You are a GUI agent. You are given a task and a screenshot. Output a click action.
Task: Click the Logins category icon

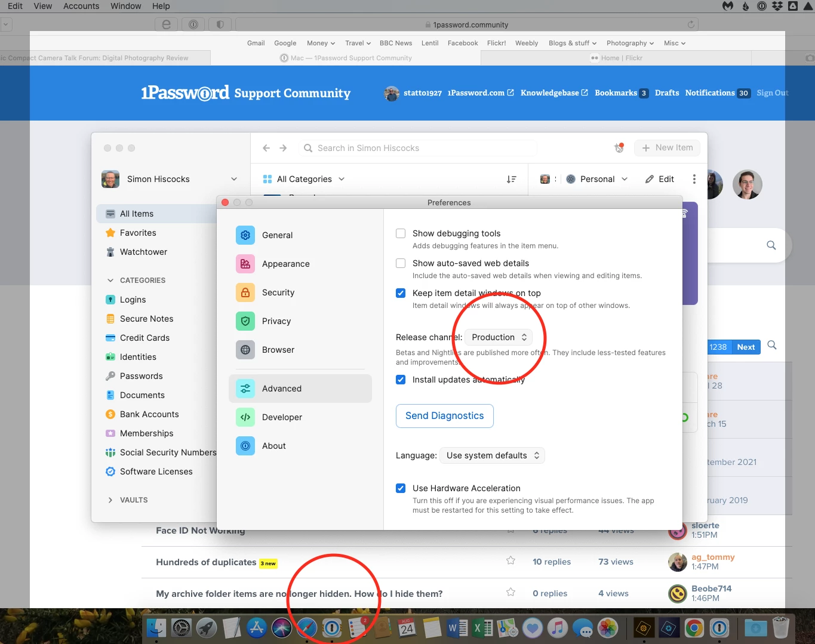pos(110,300)
